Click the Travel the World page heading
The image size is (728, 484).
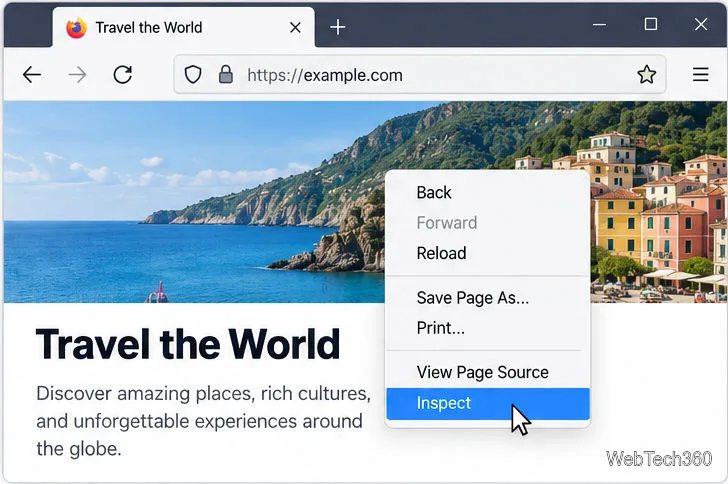[188, 344]
